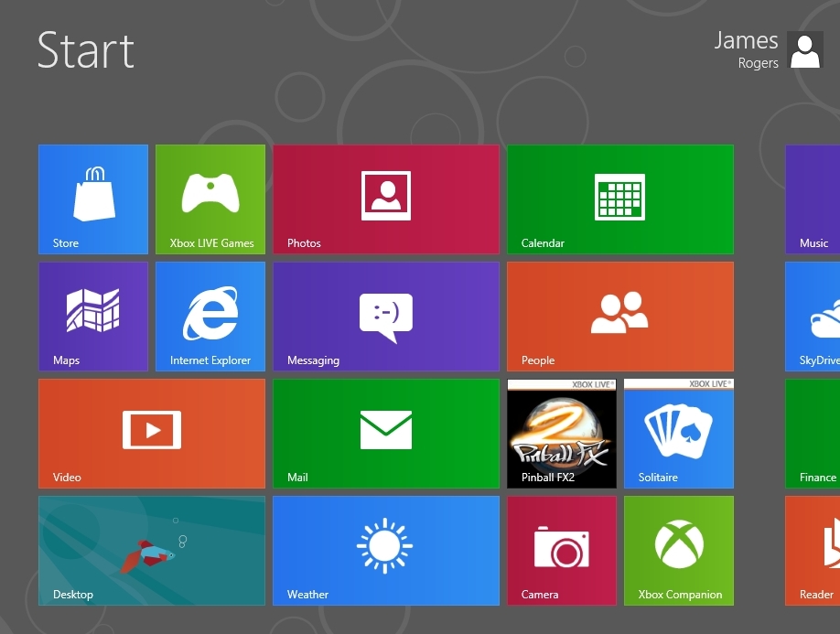Click the James Rogers user name
This screenshot has height=634, width=840.
[747, 49]
